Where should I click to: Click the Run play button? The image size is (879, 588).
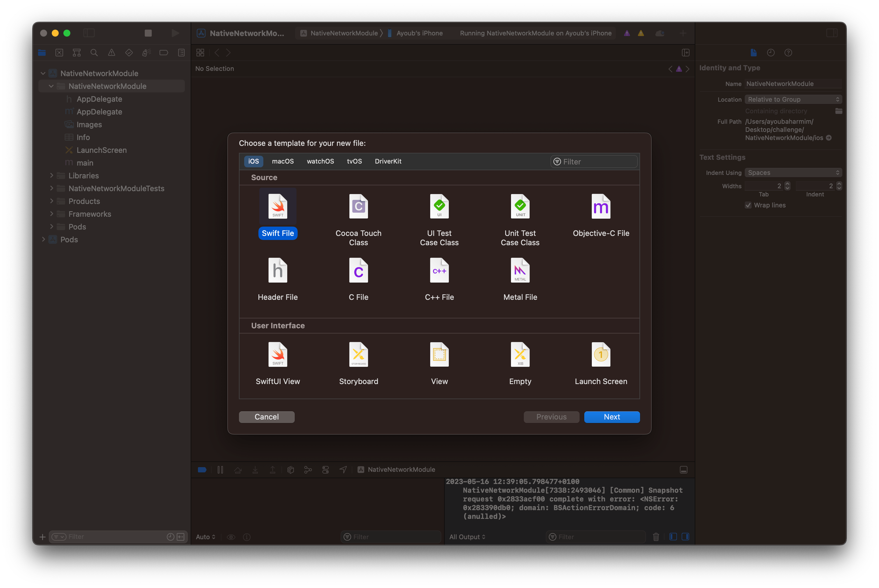pyautogui.click(x=175, y=33)
